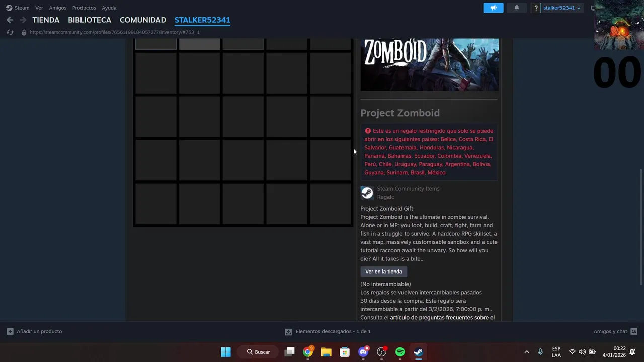
Task: Click the plus icon beside Añadir un producto
Action: pyautogui.click(x=10, y=331)
